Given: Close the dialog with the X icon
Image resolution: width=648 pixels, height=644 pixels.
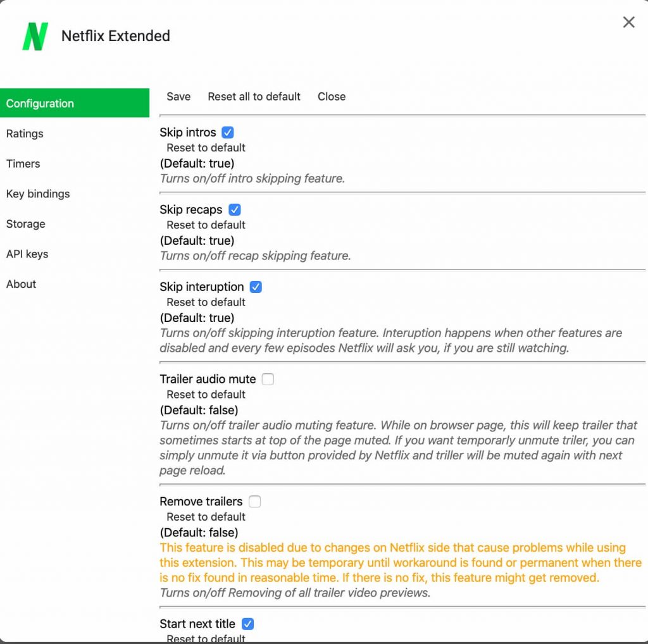Looking at the screenshot, I should [x=628, y=22].
